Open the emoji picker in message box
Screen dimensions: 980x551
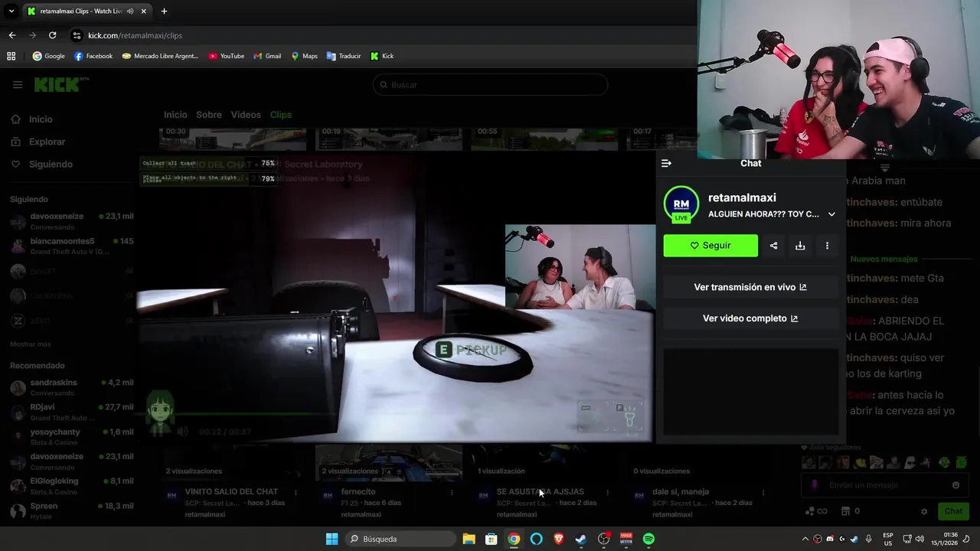pos(955,485)
